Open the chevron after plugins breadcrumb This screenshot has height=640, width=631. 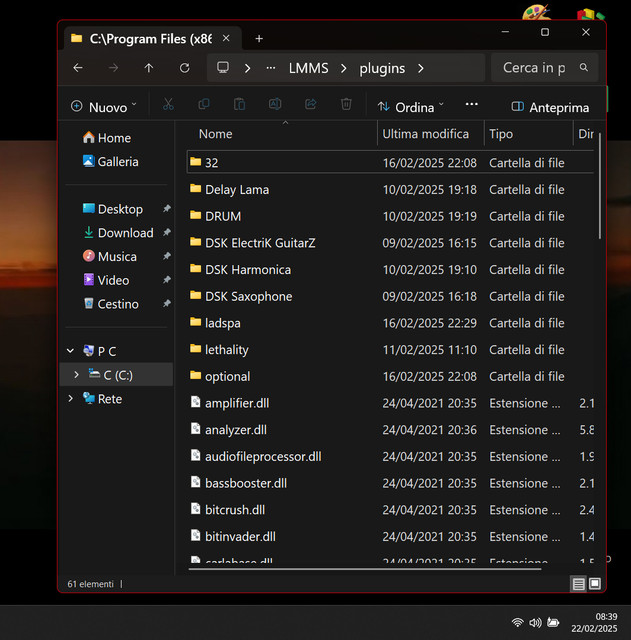coord(421,68)
